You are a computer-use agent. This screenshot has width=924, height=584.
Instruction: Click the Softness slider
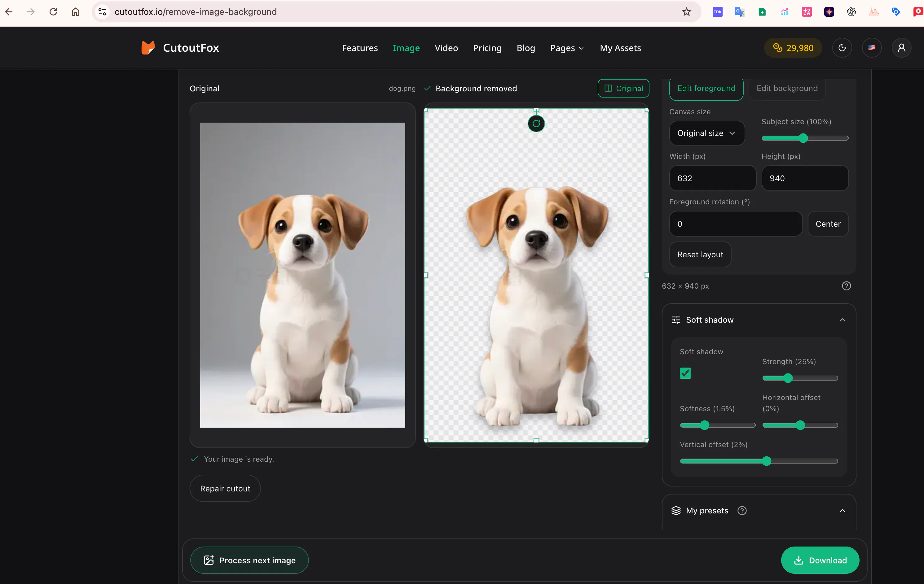(718, 425)
